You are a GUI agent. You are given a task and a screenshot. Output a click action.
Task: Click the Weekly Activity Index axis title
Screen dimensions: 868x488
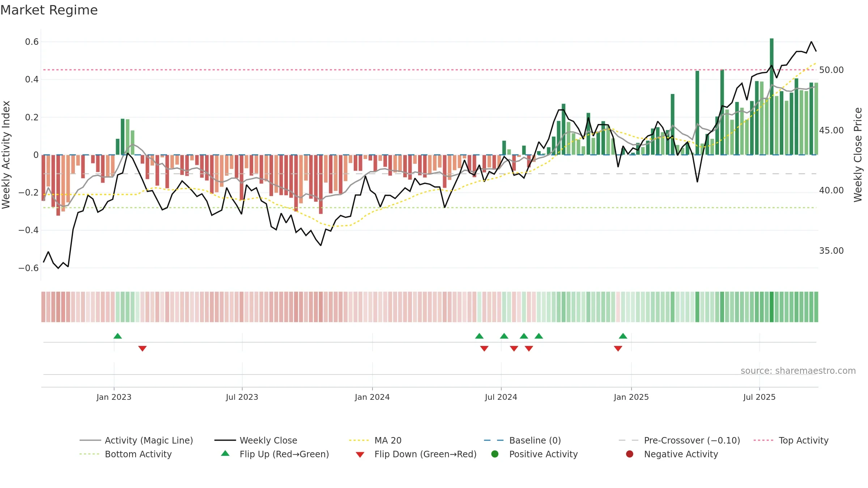click(6, 155)
